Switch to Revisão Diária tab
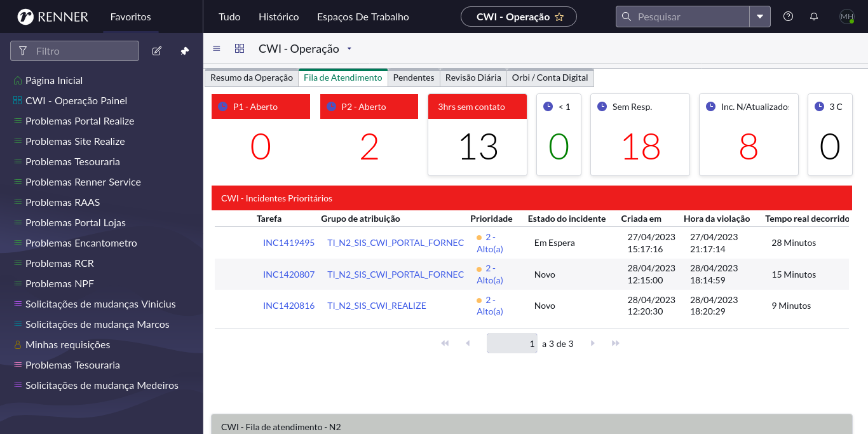868x434 pixels. point(473,78)
